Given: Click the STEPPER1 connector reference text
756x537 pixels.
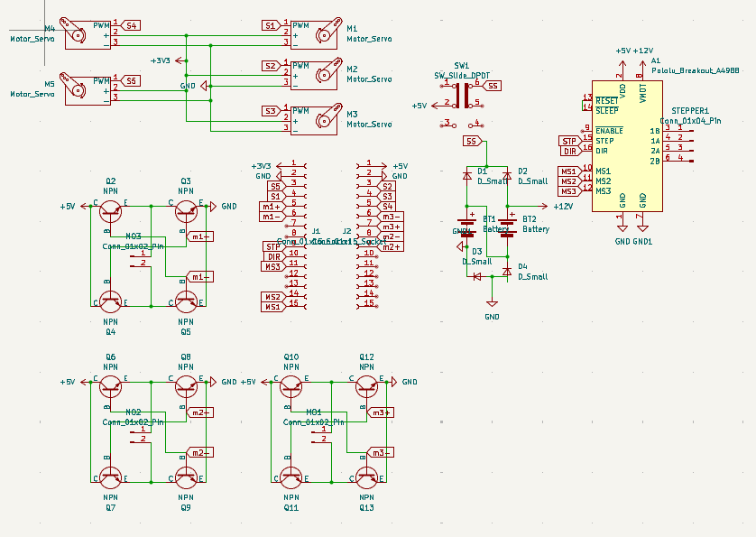Looking at the screenshot, I should coord(690,110).
